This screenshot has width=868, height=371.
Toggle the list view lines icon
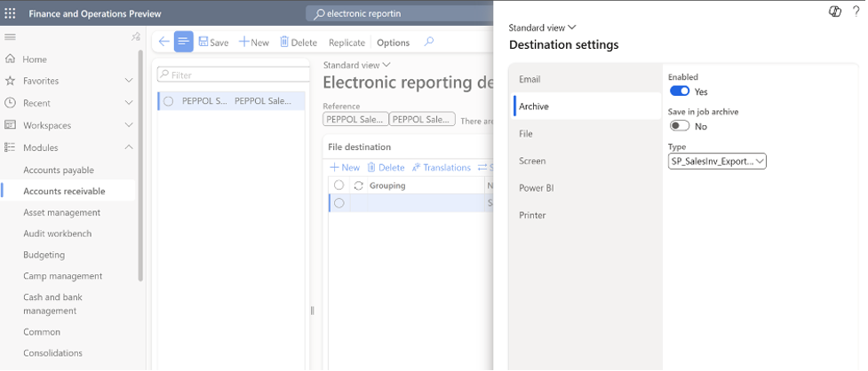tap(184, 42)
